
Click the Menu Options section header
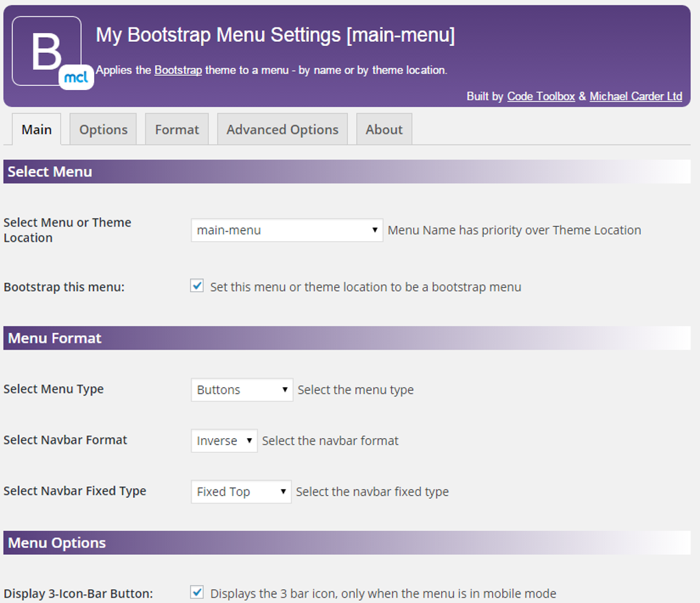347,543
